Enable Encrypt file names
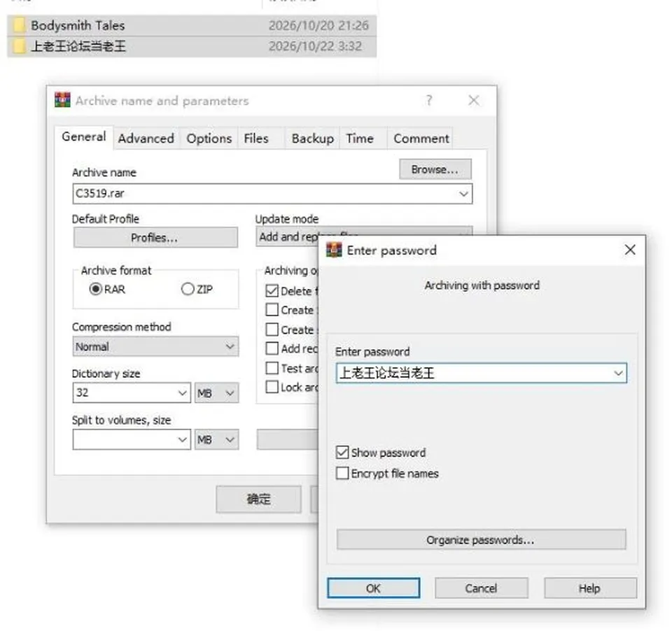This screenshot has height=631, width=672. (342, 473)
